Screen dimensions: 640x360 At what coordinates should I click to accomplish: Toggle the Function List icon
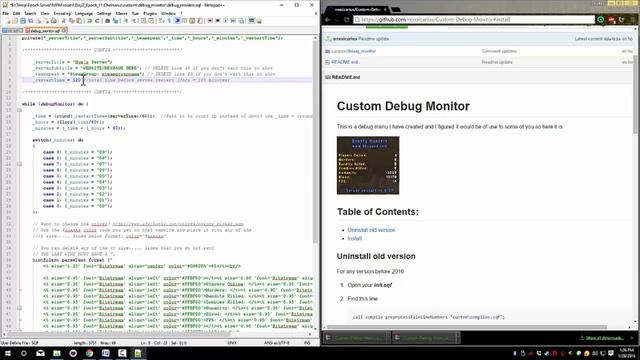pos(200,20)
